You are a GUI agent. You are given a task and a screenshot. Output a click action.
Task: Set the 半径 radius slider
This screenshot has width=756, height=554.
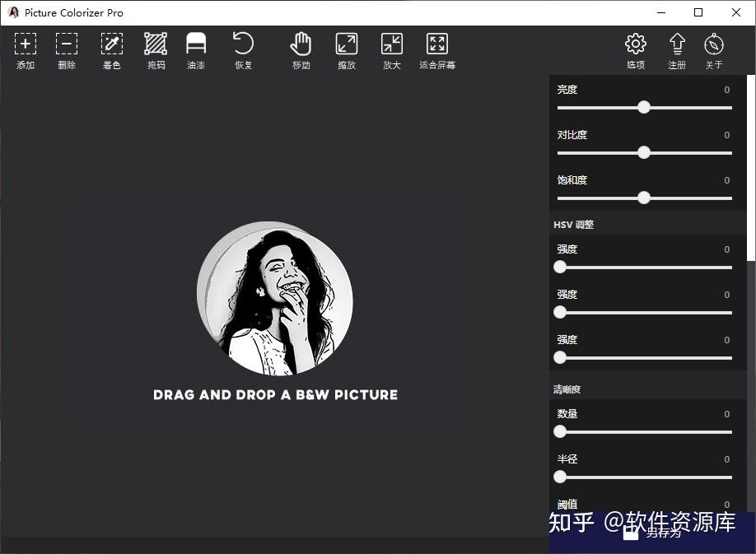click(644, 477)
